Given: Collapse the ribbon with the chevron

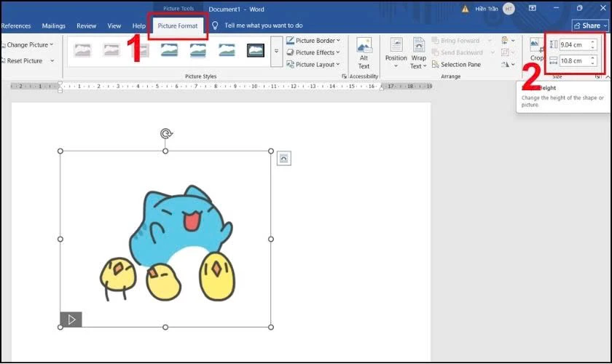Looking at the screenshot, I should click(608, 77).
